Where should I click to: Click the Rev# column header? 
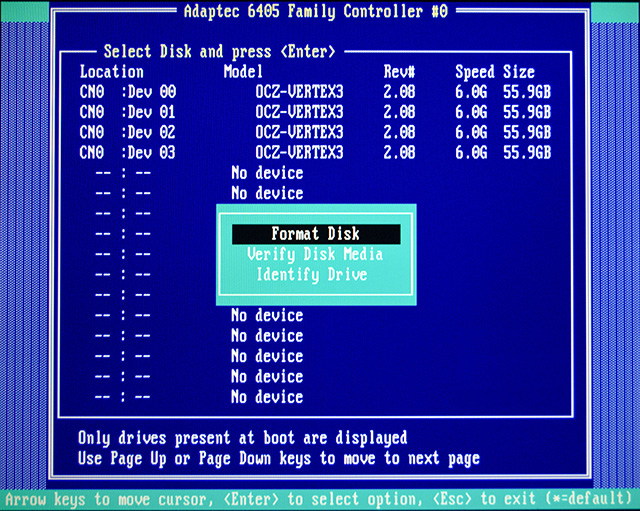click(x=399, y=72)
